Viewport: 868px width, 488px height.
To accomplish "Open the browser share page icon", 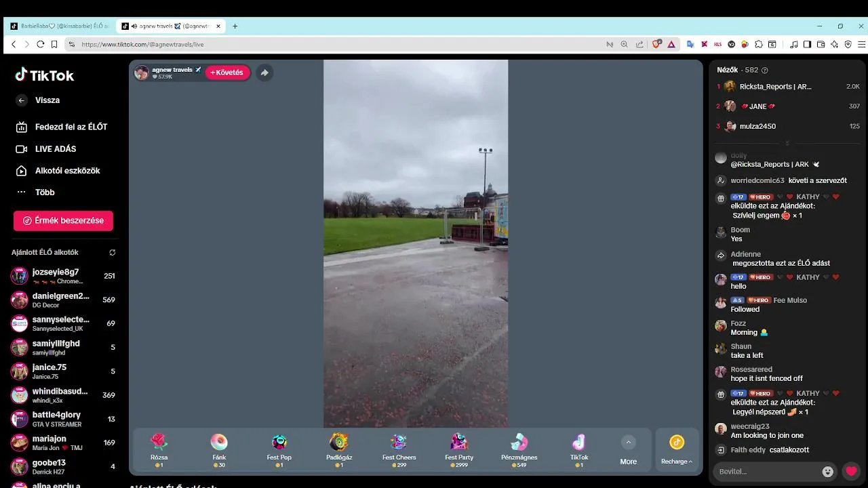I will pos(639,44).
